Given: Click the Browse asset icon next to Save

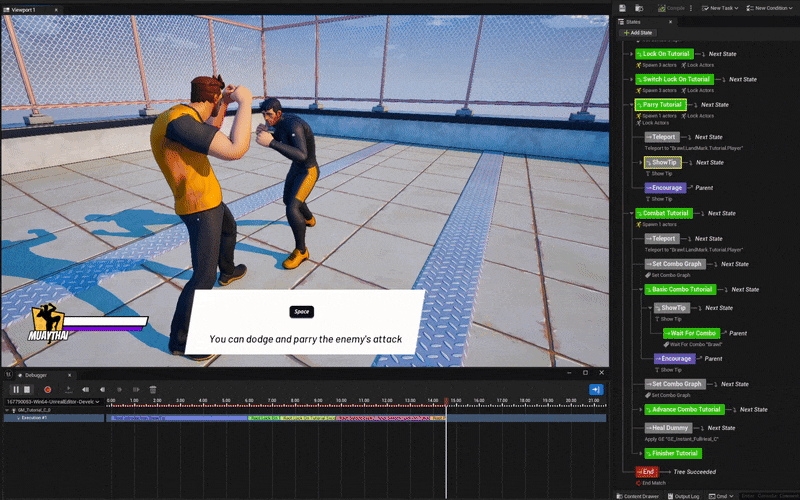Looking at the screenshot, I should (637, 8).
